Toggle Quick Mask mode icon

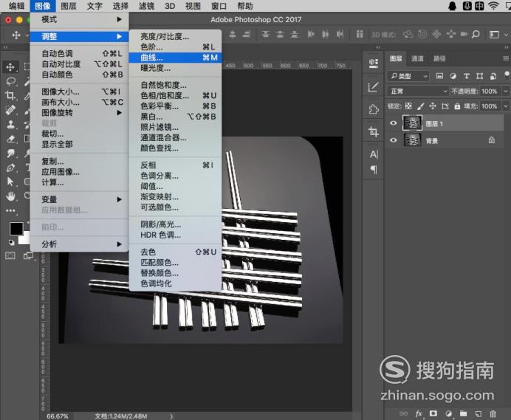pos(10,255)
